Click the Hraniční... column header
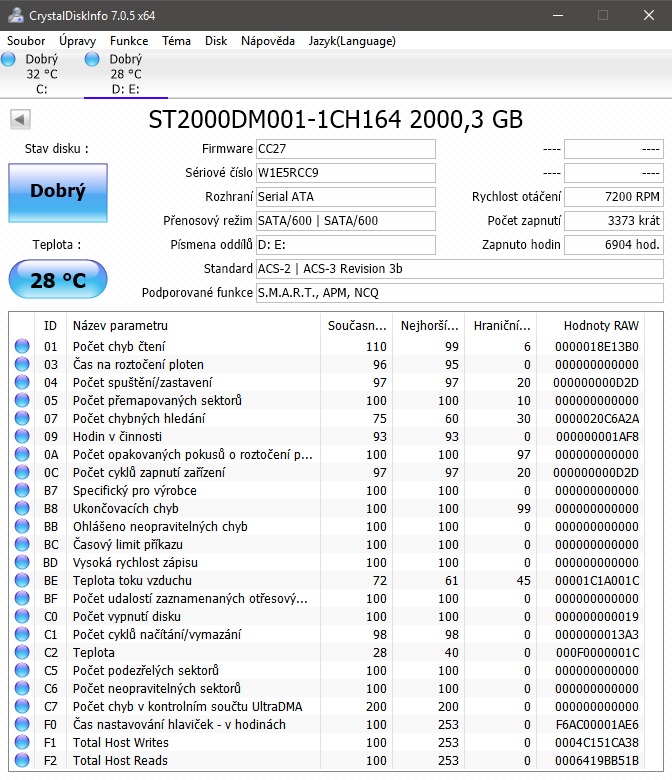Screen dimensions: 672x780 click(x=501, y=326)
